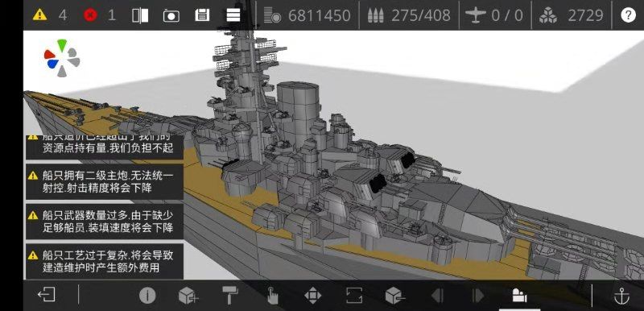This screenshot has width=644, height=311.
Task: Tap the error count number 1
Action: point(112,15)
